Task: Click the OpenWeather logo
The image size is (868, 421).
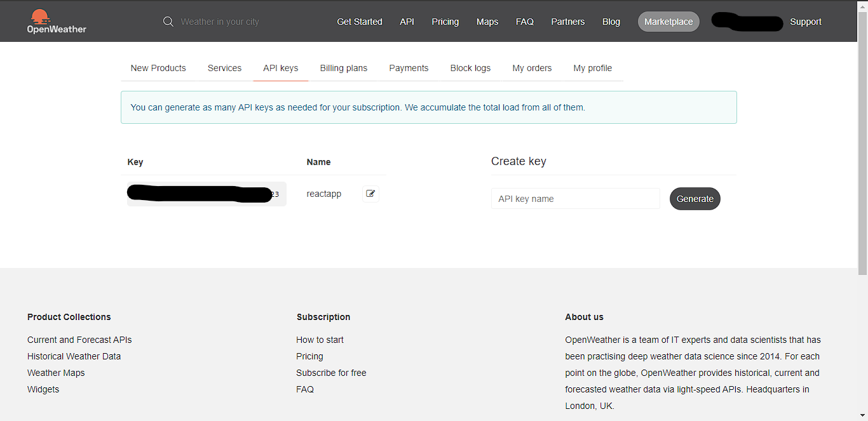Action: pyautogui.click(x=57, y=21)
